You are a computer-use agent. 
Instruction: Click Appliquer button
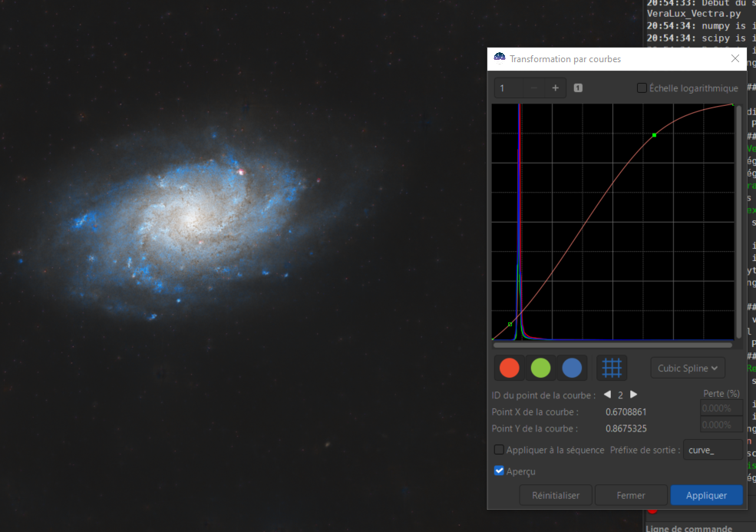coord(706,495)
